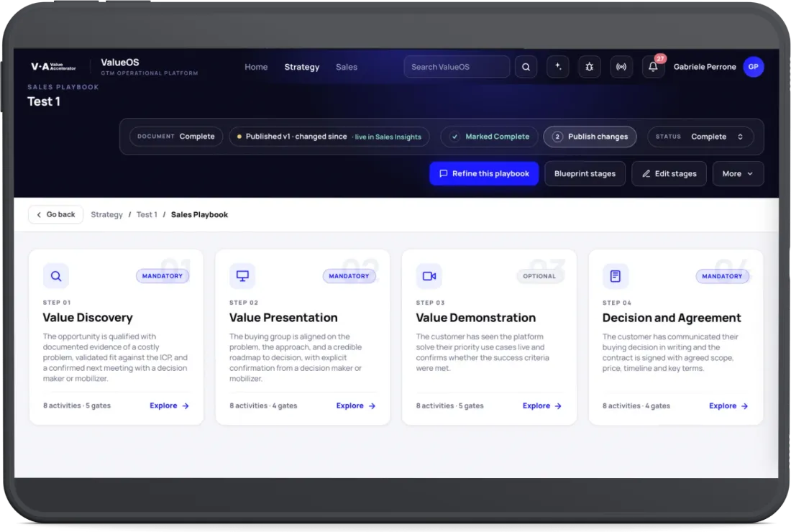
Task: Click the Publish changes button
Action: click(x=590, y=137)
